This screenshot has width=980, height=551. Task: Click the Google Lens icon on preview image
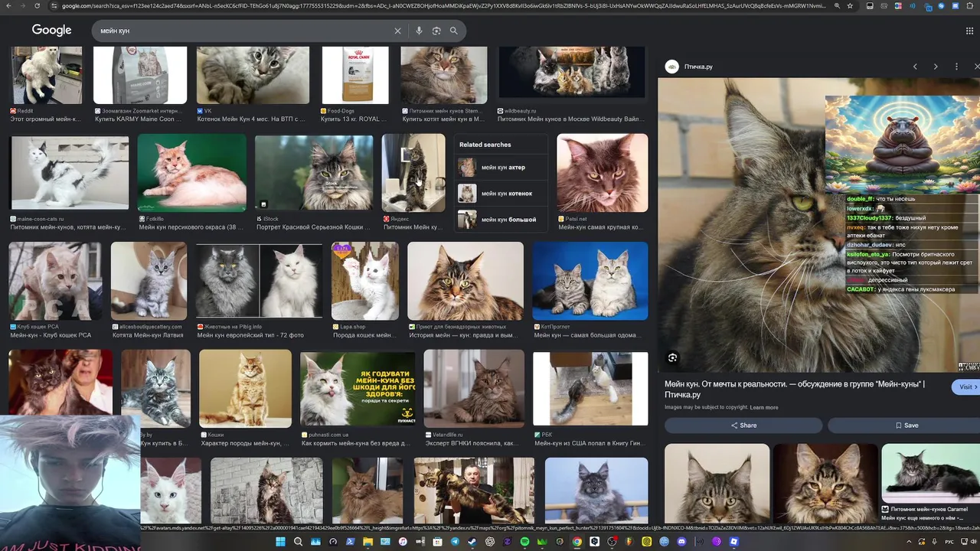pyautogui.click(x=672, y=357)
